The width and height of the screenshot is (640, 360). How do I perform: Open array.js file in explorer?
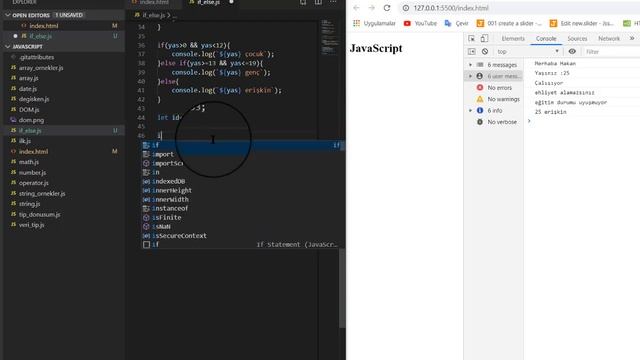coord(29,78)
